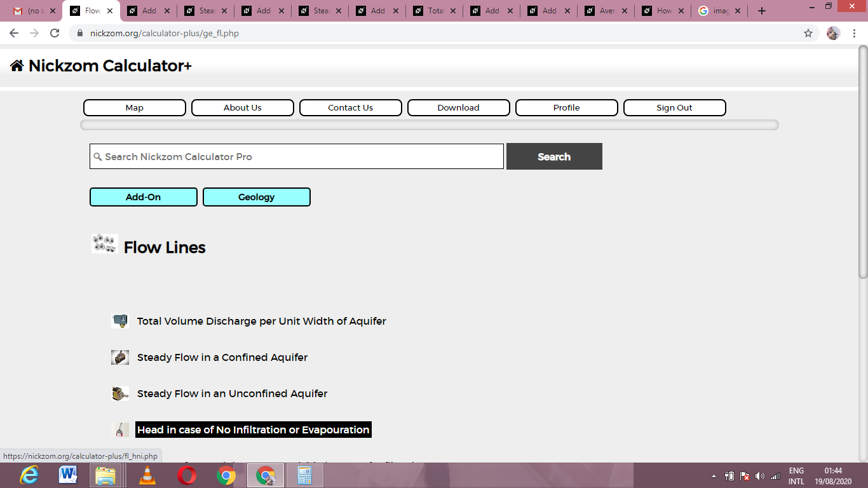Open Head in case of No Infiltration or Evapouration
The height and width of the screenshot is (488, 868).
(253, 430)
